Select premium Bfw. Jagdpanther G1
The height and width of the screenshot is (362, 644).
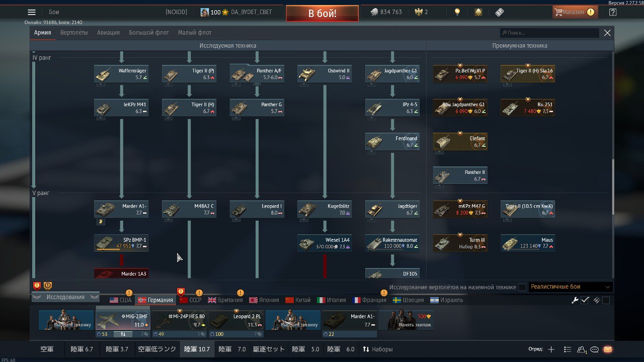[460, 108]
